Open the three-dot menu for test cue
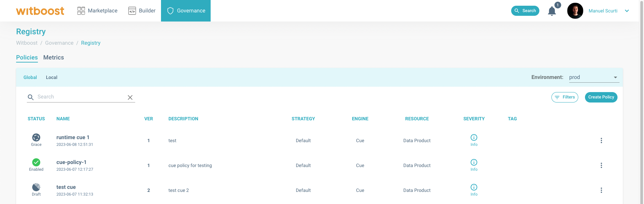This screenshot has height=204, width=644. (x=601, y=190)
